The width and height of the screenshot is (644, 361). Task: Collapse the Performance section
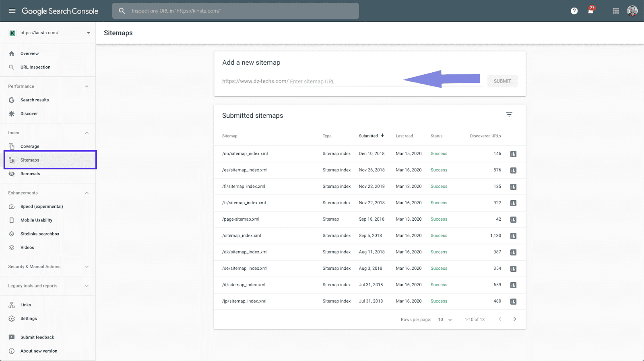tap(87, 86)
